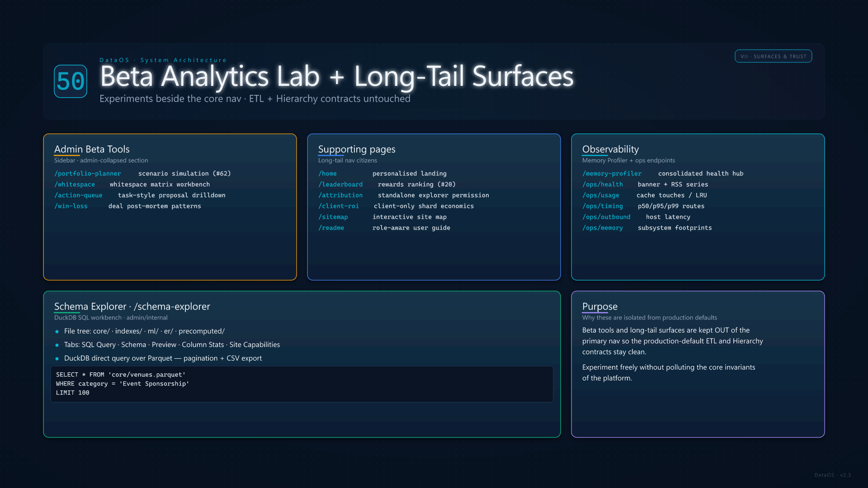The height and width of the screenshot is (488, 868).
Task: Click the Admin Beta Tools heading
Action: coord(92,149)
